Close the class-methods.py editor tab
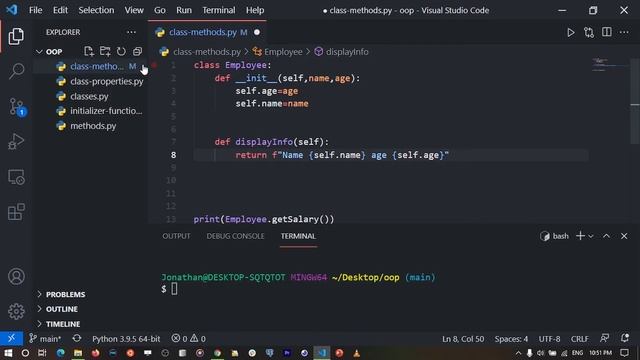Image resolution: width=640 pixels, height=360 pixels. coord(257,32)
